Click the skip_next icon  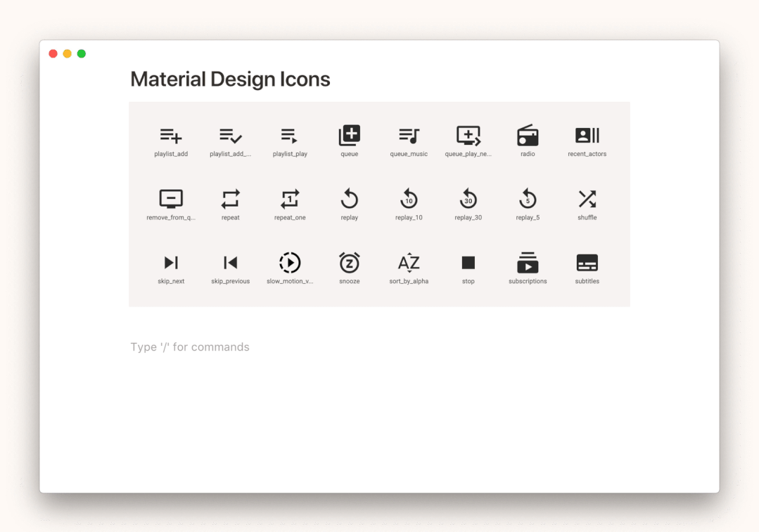[x=171, y=263]
